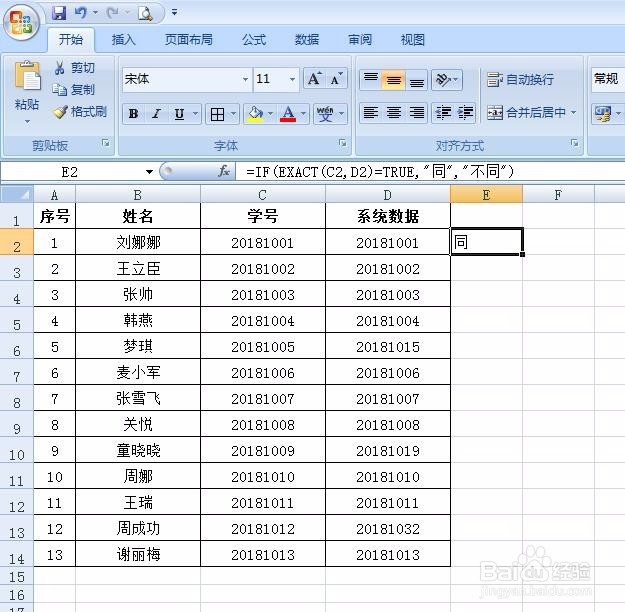Copy the selection with 复制
Viewport: 625px width, 612px height.
coord(74,90)
